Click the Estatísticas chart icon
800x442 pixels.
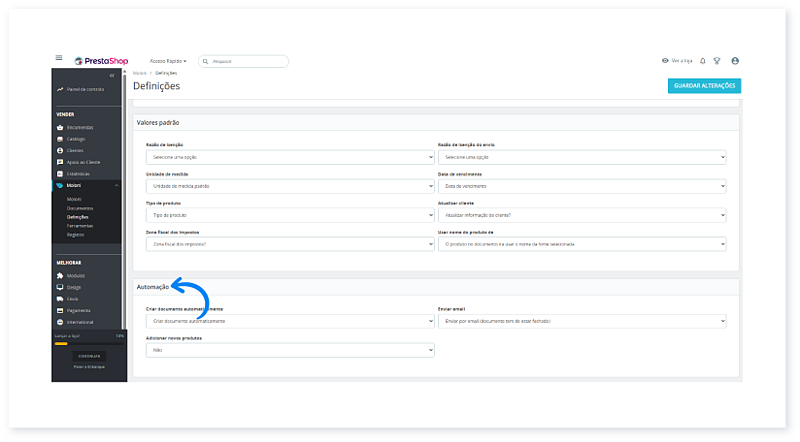click(x=60, y=173)
